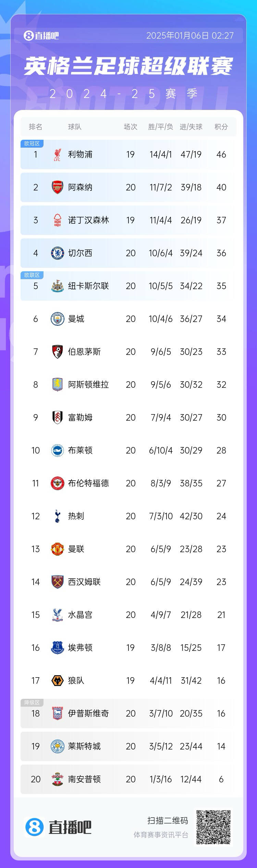257x868 pixels.
Task: Click the 降级区 relegation zone tag
Action: (x=32, y=703)
